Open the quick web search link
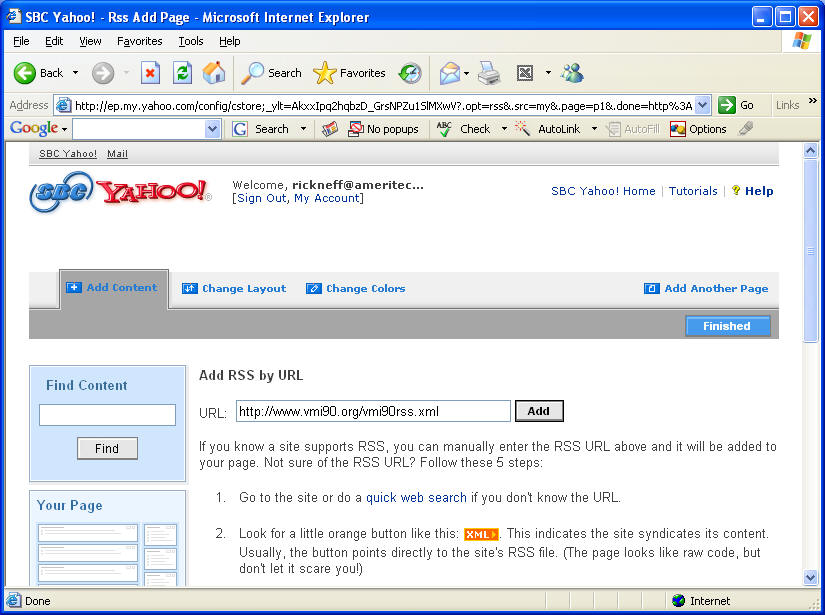The image size is (825, 615). pyautogui.click(x=416, y=498)
